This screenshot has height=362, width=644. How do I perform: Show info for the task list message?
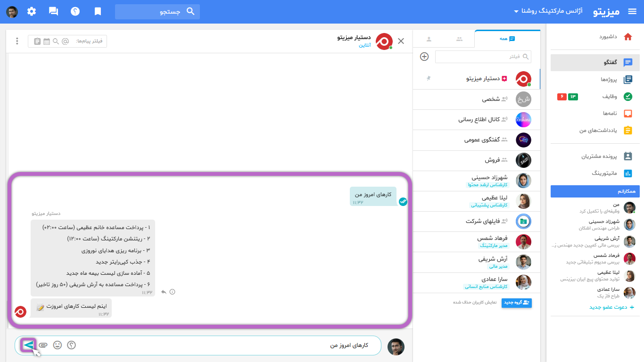click(172, 292)
